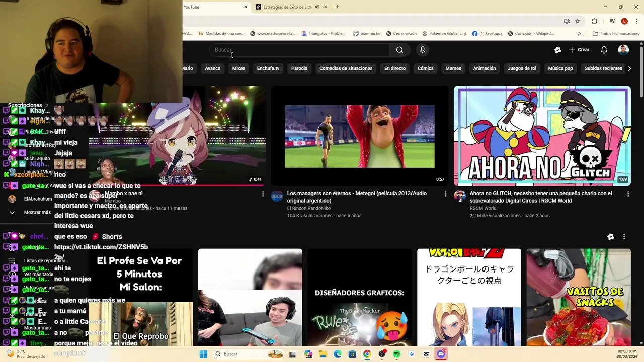Open the RGCM World channel avatar
644x362 pixels.
tap(460, 196)
